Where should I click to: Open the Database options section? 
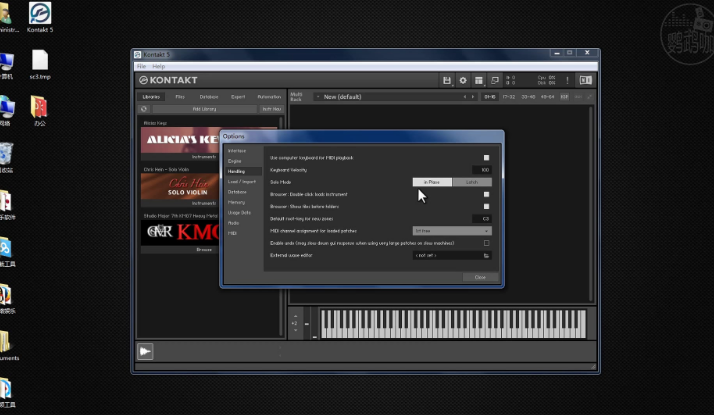(237, 192)
